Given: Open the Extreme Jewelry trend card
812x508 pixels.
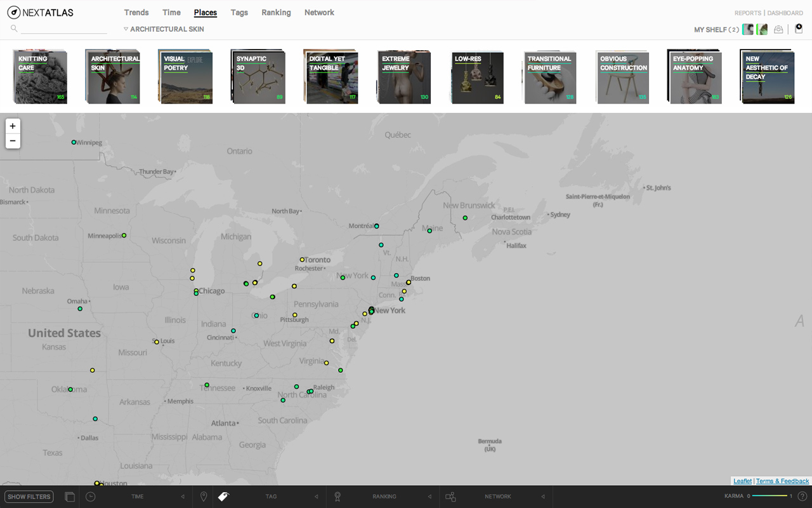Looking at the screenshot, I should (x=403, y=77).
